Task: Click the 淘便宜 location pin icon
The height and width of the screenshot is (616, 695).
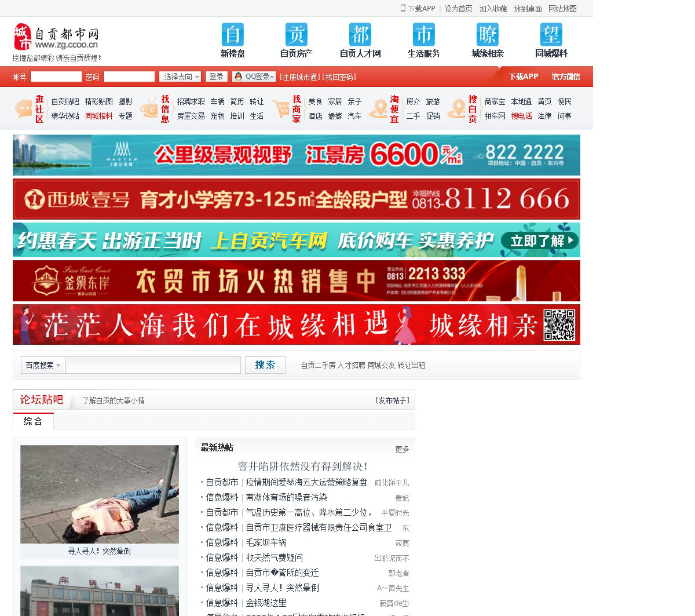Action: pyautogui.click(x=379, y=109)
